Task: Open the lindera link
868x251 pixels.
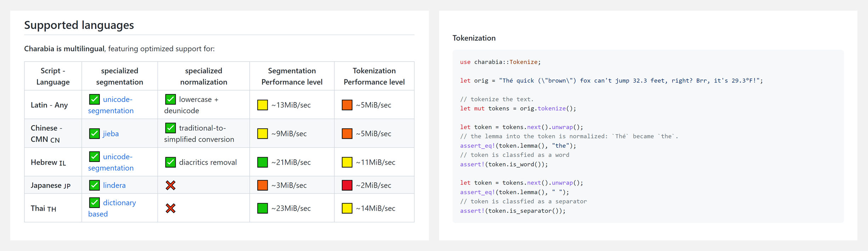Action: (114, 185)
